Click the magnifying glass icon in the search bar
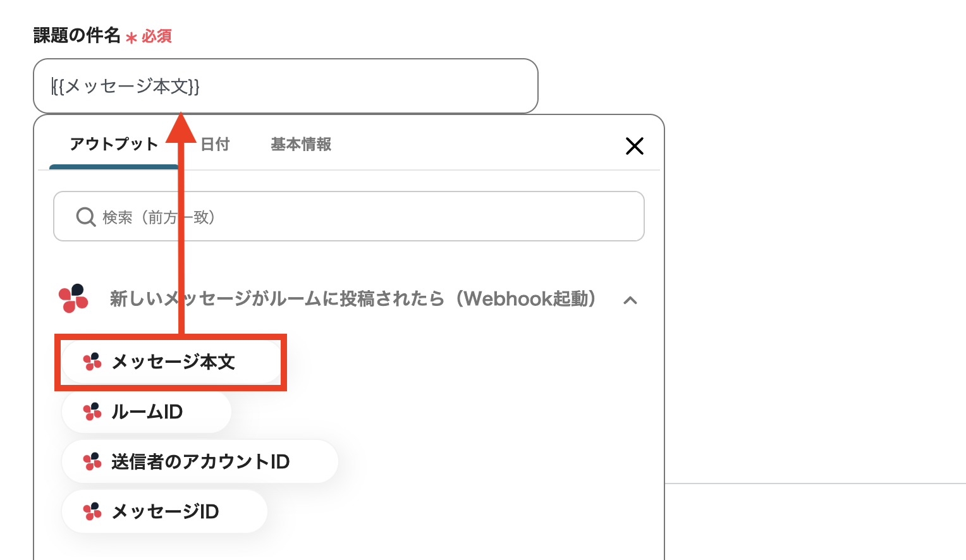 coord(85,217)
